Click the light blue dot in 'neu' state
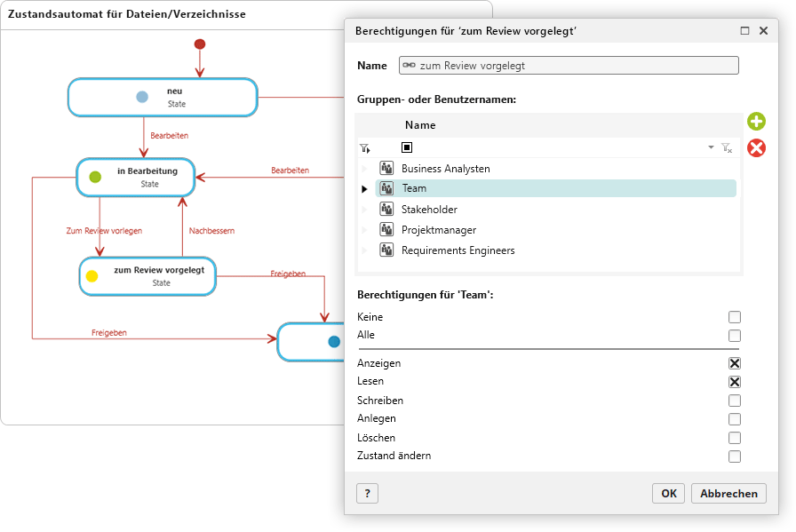Screen dimensions: 796x532 142,97
